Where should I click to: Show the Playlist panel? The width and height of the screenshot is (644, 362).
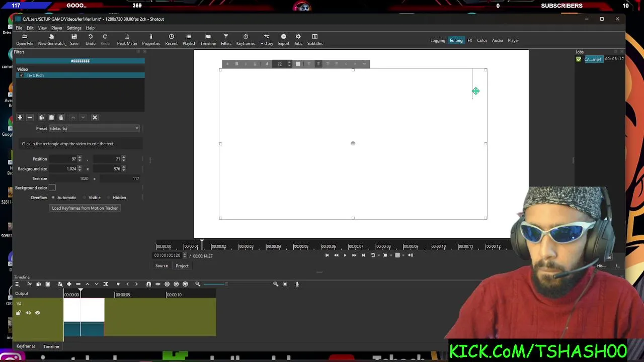(189, 40)
